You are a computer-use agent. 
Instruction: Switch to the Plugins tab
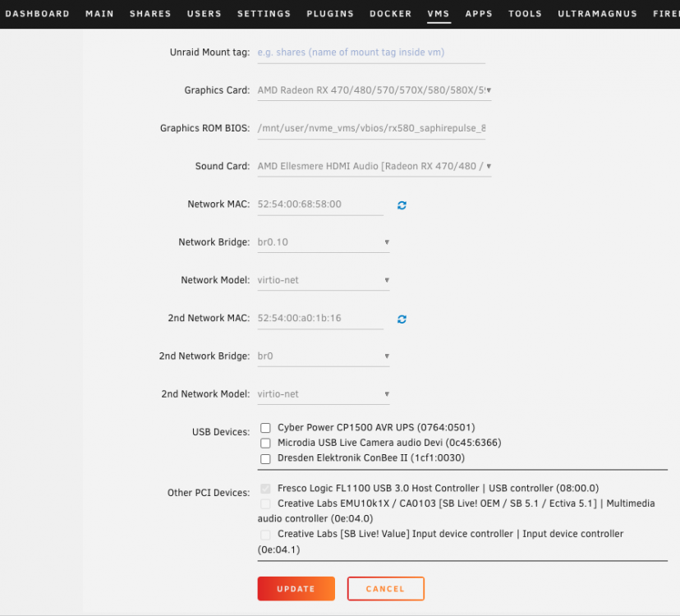click(330, 14)
